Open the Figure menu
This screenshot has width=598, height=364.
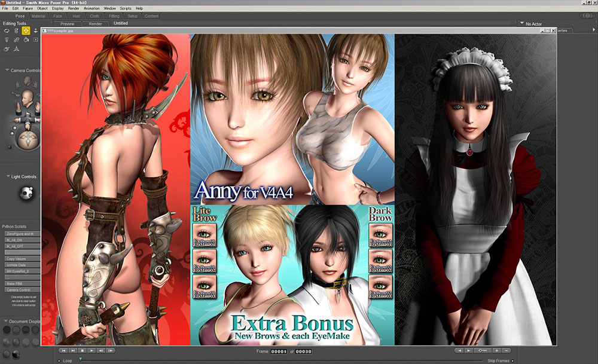click(28, 8)
